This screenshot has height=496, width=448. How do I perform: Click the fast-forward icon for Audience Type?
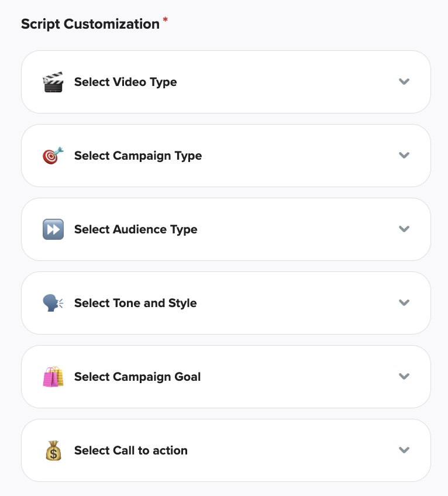click(53, 229)
